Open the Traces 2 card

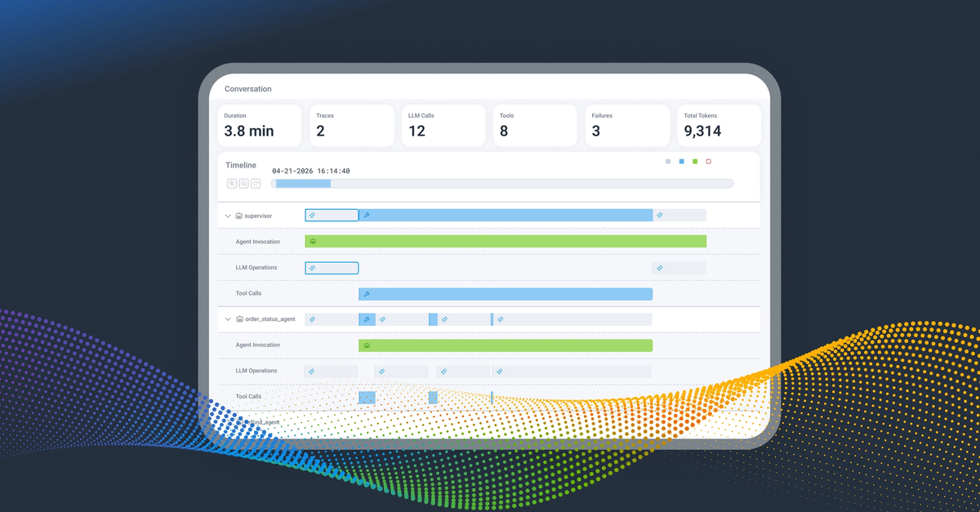[x=351, y=125]
